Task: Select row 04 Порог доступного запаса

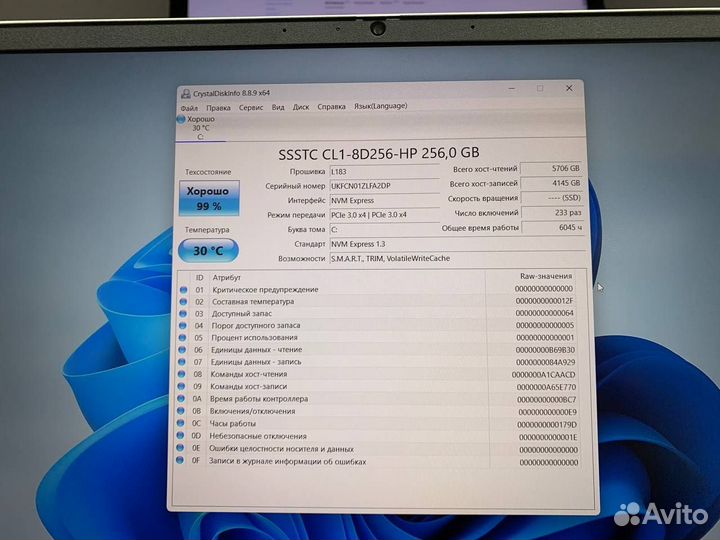Action: click(x=377, y=326)
